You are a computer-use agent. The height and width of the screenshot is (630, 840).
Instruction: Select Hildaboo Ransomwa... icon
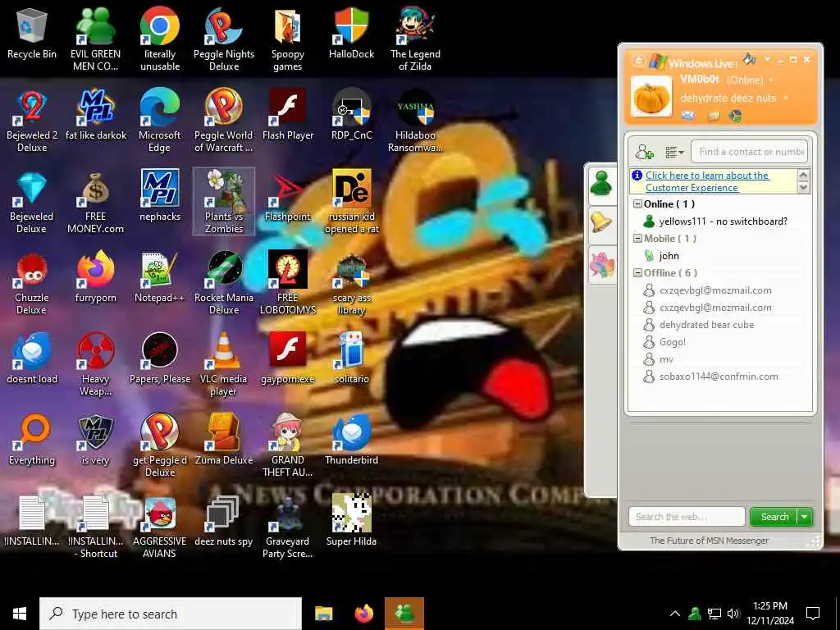(415, 121)
